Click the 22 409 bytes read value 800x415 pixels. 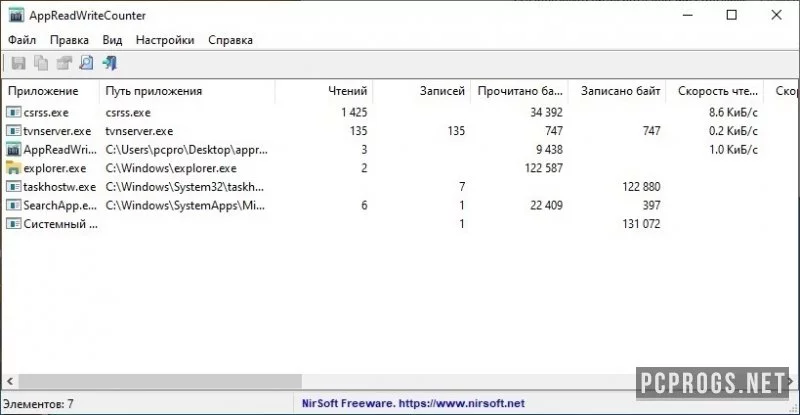pyautogui.click(x=546, y=205)
